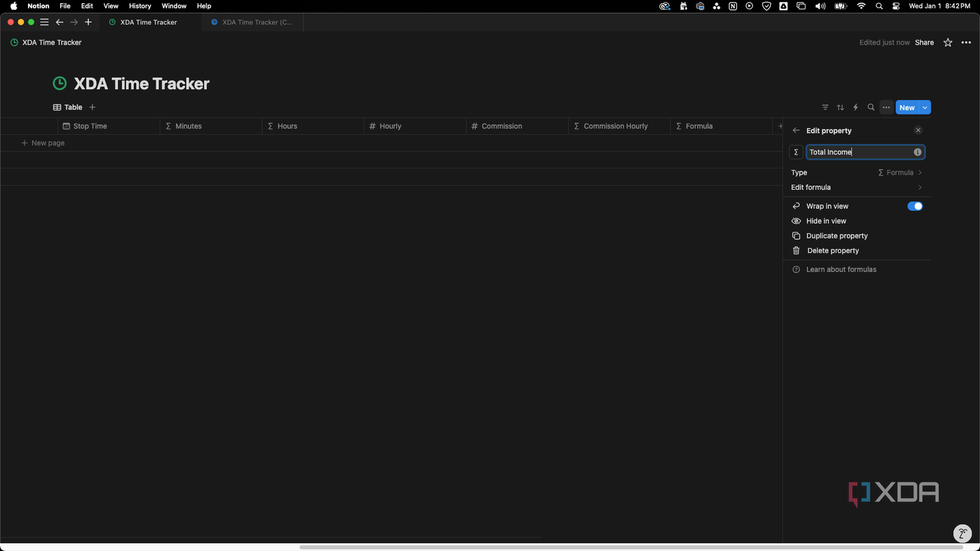Click the Notion icon in the menu bar
Image resolution: width=980 pixels, height=551 pixels.
[732, 6]
